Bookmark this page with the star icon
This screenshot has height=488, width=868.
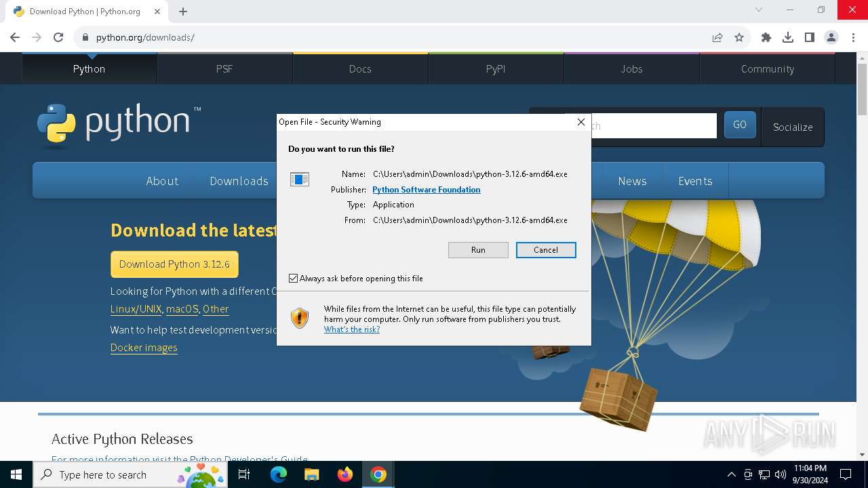pos(739,37)
